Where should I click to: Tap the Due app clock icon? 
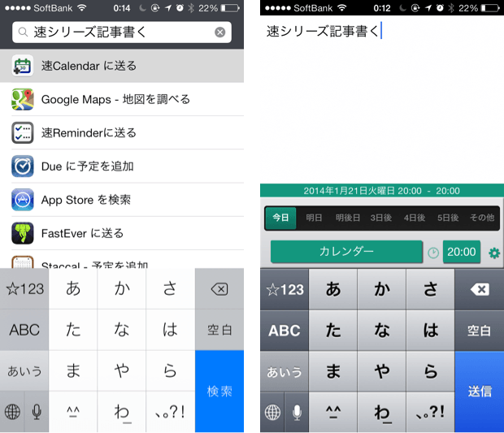pos(23,166)
